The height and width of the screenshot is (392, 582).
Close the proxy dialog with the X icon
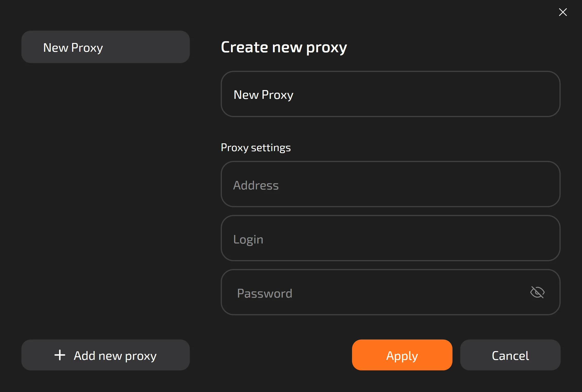pyautogui.click(x=563, y=12)
